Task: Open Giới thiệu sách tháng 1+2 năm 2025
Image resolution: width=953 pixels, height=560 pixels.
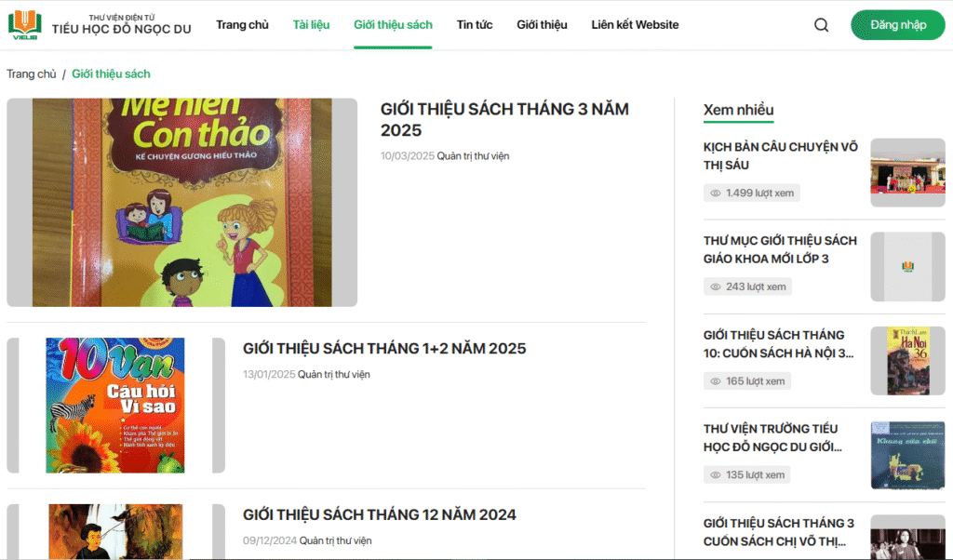Action: tap(384, 349)
